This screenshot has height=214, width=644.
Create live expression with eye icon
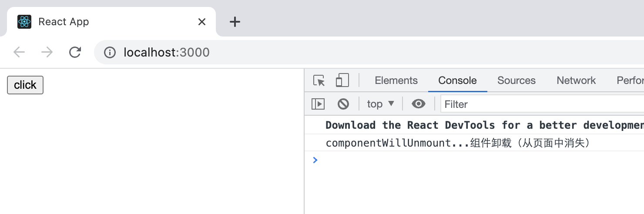[x=419, y=104]
